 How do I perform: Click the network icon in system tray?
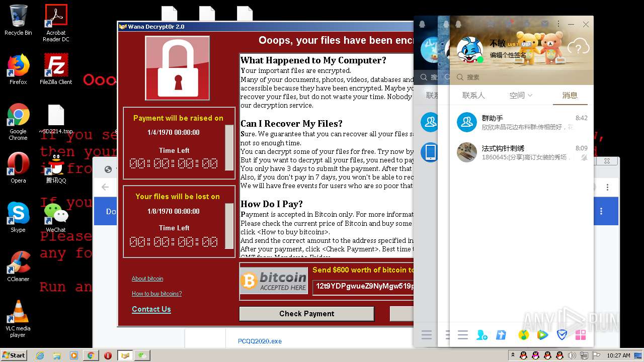click(x=583, y=355)
